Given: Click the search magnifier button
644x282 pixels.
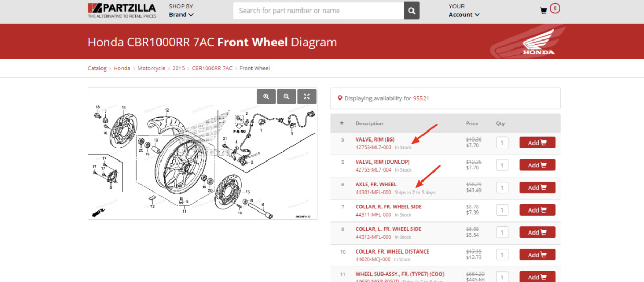Looking at the screenshot, I should pos(411,11).
